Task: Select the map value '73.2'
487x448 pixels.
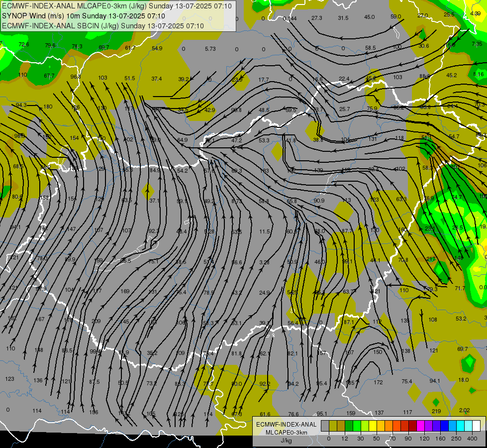Action: (x=152, y=383)
